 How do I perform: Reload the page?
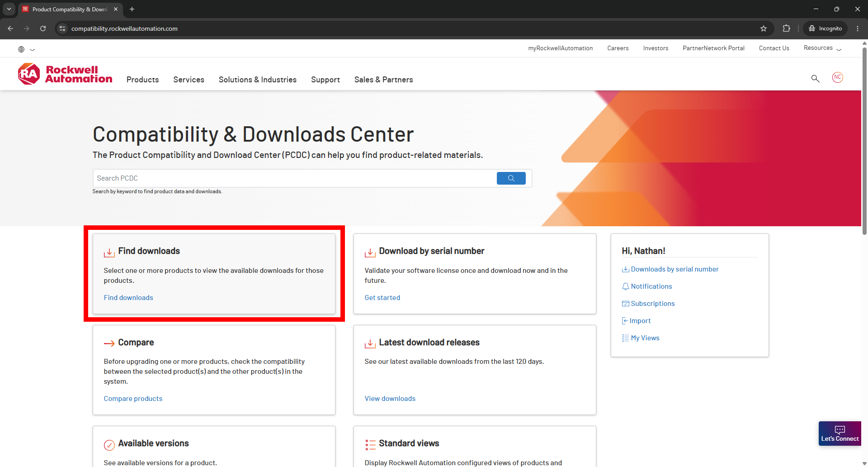(x=43, y=29)
